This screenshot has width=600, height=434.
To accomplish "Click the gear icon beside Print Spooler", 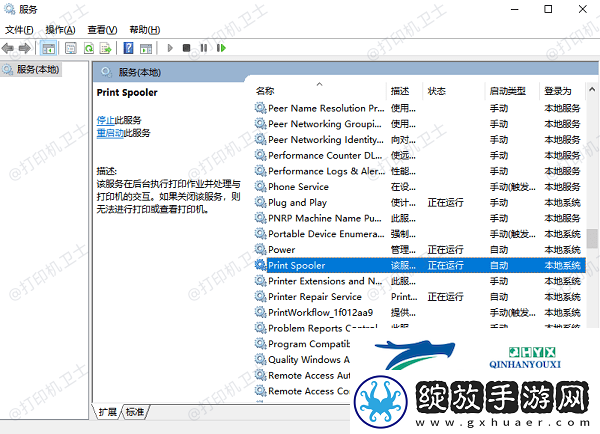I will point(260,265).
